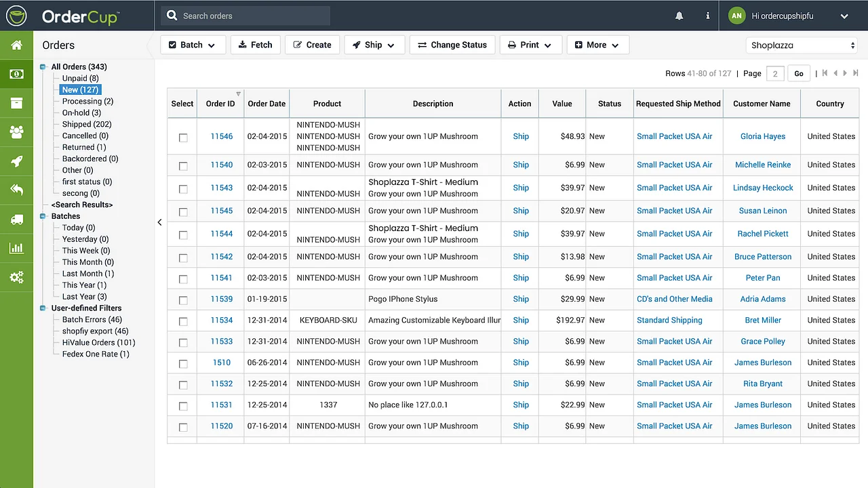Select the Orders money icon in sidebar
Screen dimensions: 868x488
point(16,74)
